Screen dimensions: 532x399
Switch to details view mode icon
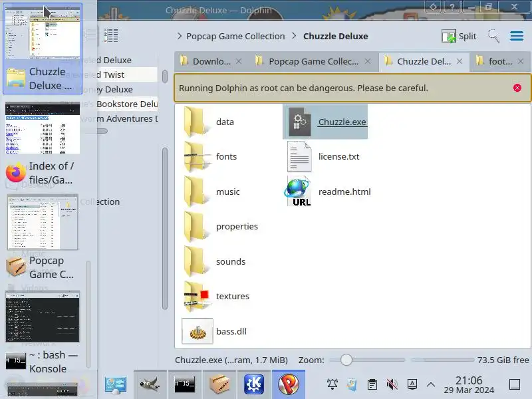[111, 36]
